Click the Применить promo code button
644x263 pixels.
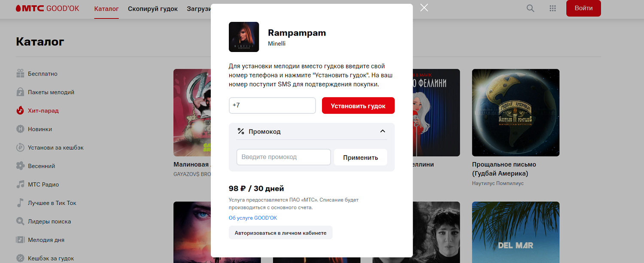click(361, 157)
